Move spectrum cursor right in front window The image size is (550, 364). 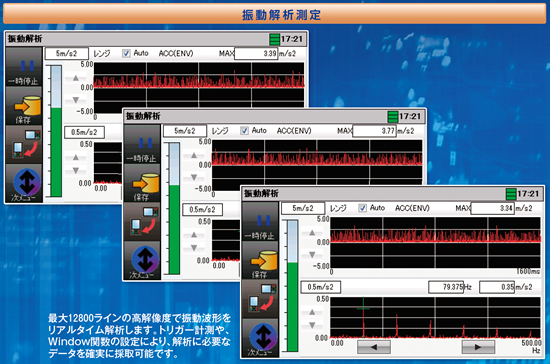[x=478, y=347]
